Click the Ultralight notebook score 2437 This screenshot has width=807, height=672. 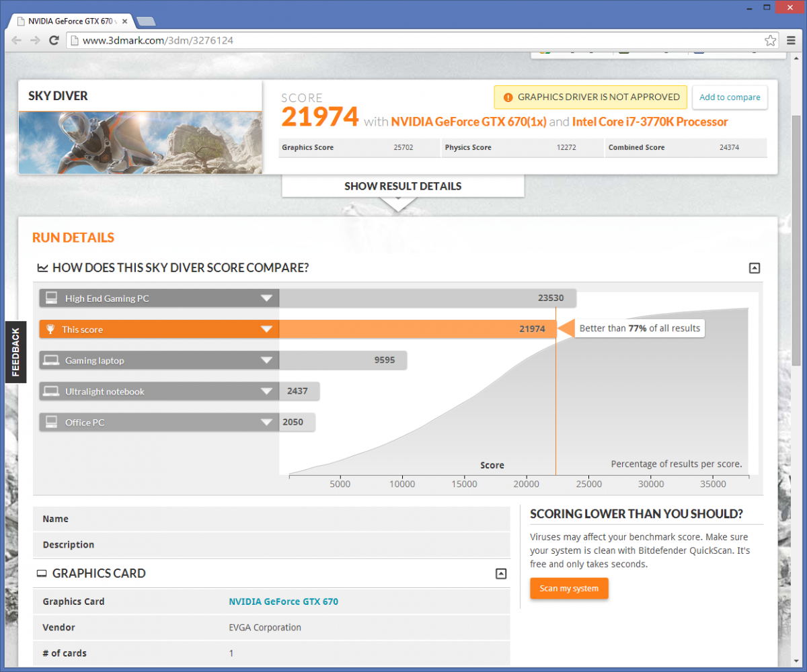tap(297, 391)
